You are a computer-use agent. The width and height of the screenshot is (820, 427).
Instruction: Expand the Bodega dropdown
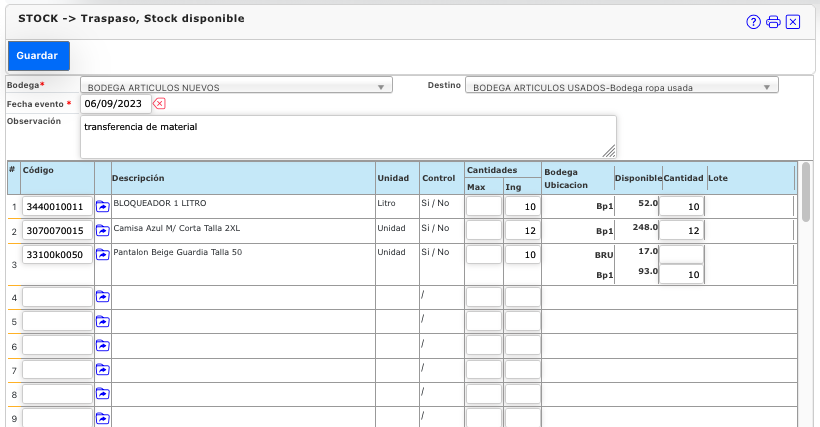(x=235, y=87)
